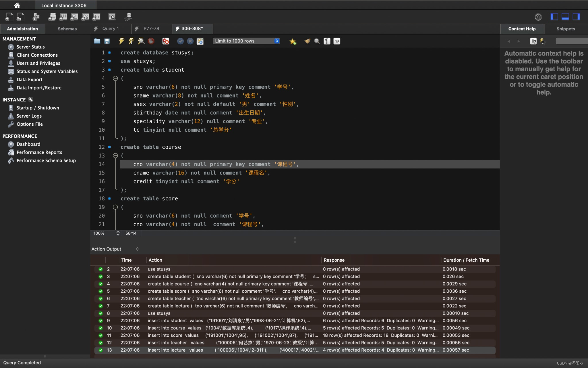The image size is (588, 368).
Task: Execute the script with lightning bolt
Action: (x=121, y=41)
